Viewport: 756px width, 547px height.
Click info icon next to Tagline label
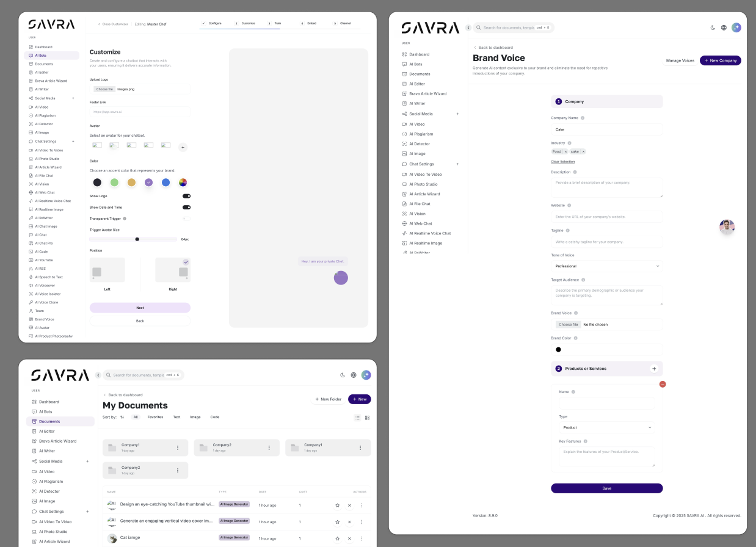tap(567, 230)
